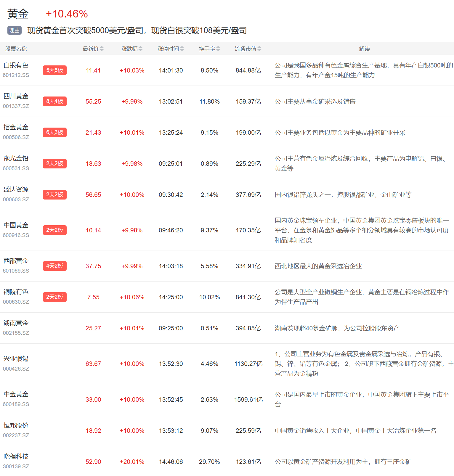Click the 黄金 sector title
The height and width of the screenshot is (476, 454).
coord(18,14)
